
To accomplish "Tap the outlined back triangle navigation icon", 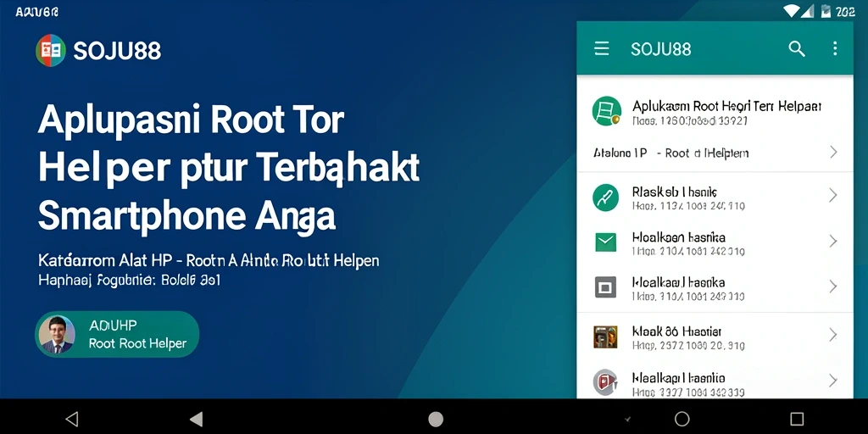I will click(72, 419).
